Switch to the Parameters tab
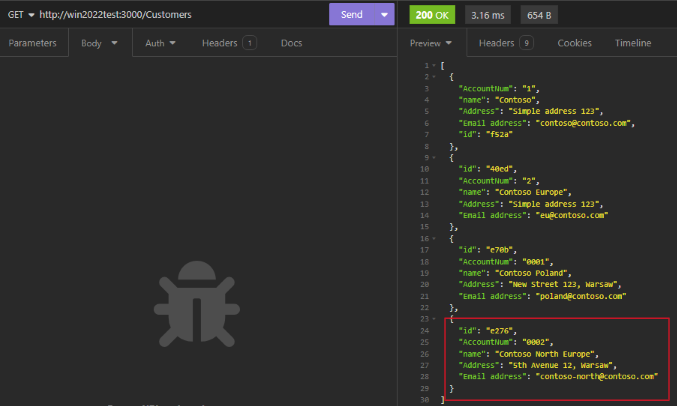The width and height of the screenshot is (677, 406). pyautogui.click(x=33, y=43)
